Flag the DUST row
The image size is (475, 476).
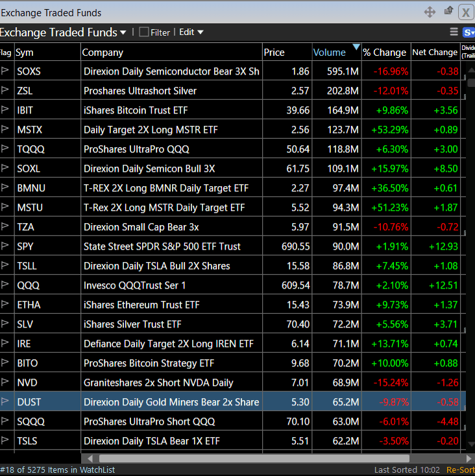pos(5,401)
